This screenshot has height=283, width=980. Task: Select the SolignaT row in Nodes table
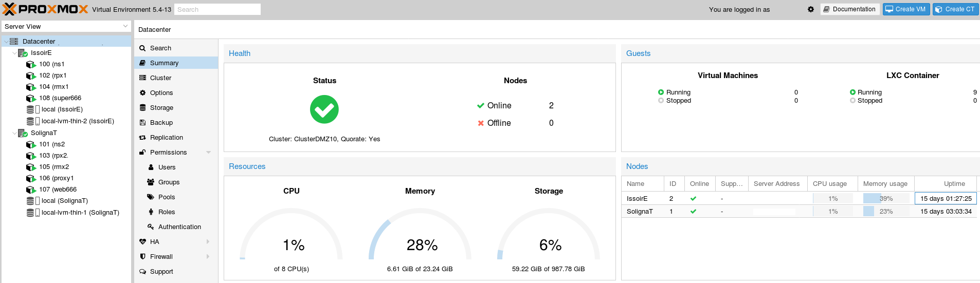(799, 211)
